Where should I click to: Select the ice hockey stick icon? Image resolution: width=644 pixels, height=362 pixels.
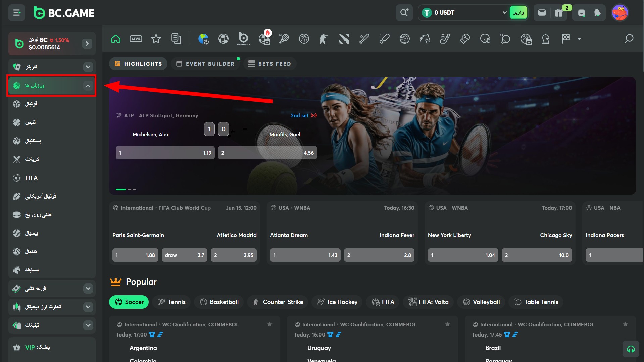(445, 39)
